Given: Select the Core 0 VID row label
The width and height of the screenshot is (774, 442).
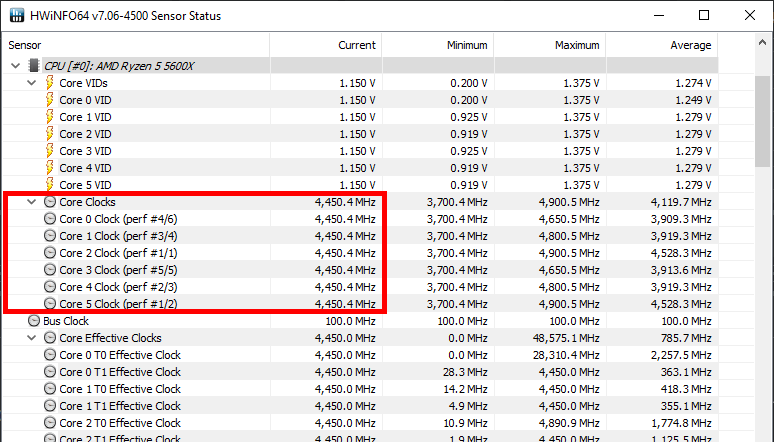Looking at the screenshot, I should (x=85, y=100).
